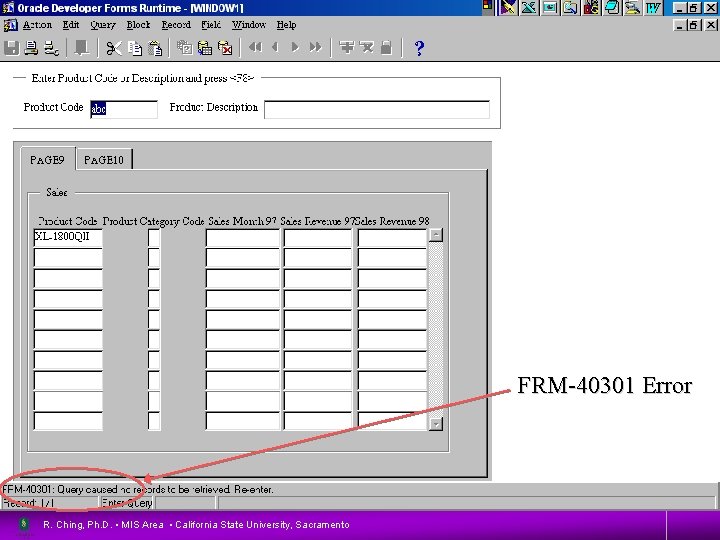Click the Sales frame title label

56,192
